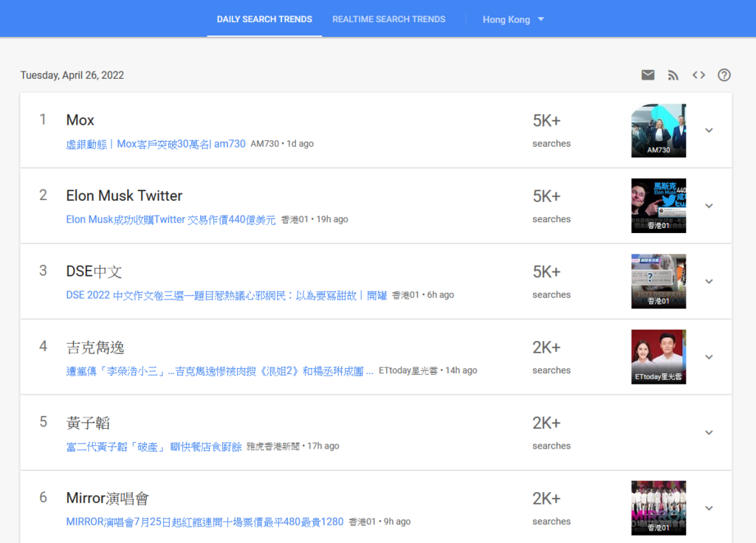
Task: Click the embed code icon
Action: [698, 75]
